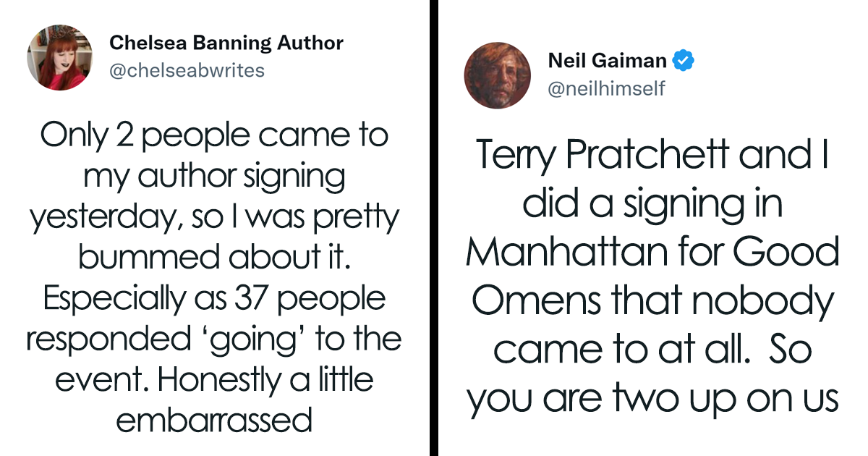Open the Neil Gaiman display name
This screenshot has height=456, width=868.
pyautogui.click(x=606, y=61)
